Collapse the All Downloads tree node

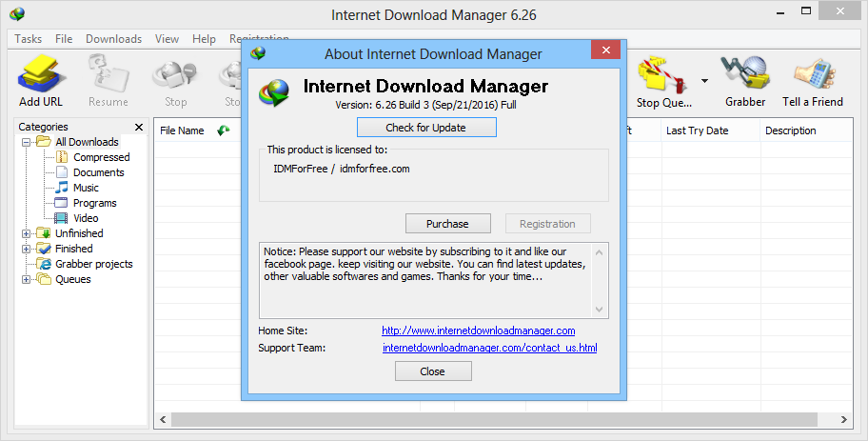pos(26,142)
